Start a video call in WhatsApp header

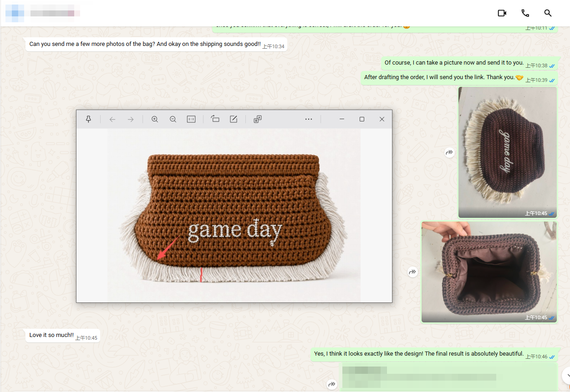tap(502, 13)
